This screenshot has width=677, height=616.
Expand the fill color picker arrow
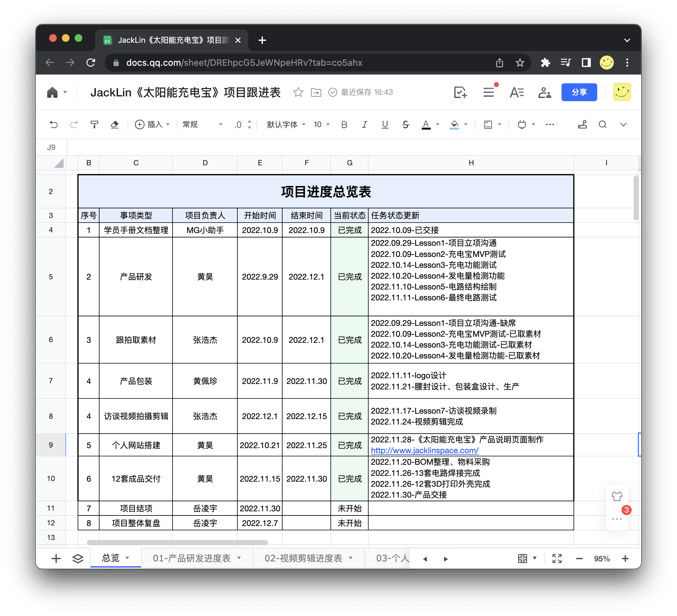coord(466,124)
